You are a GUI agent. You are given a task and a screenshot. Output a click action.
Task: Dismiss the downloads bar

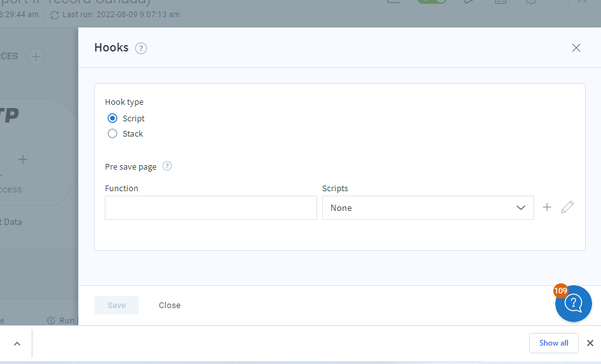pos(590,343)
